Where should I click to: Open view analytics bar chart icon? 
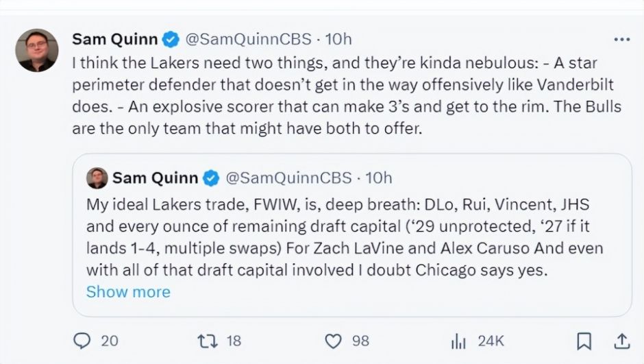[458, 341]
